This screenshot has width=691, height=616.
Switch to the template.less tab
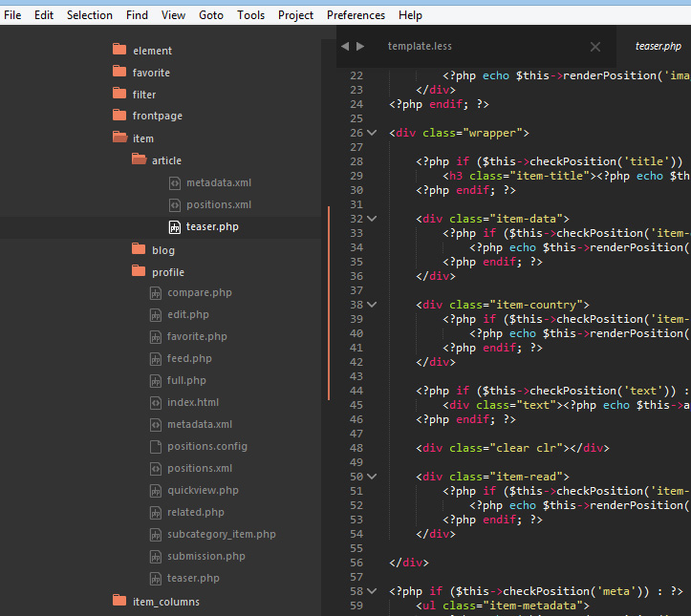[420, 46]
